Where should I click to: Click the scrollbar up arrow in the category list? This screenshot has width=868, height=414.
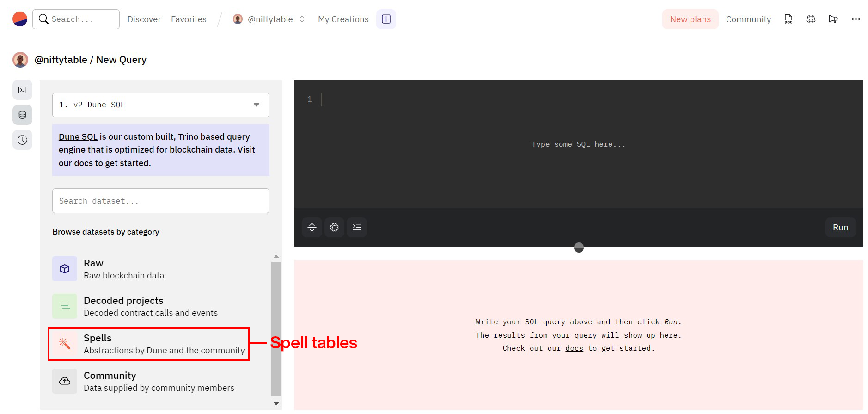coord(276,256)
